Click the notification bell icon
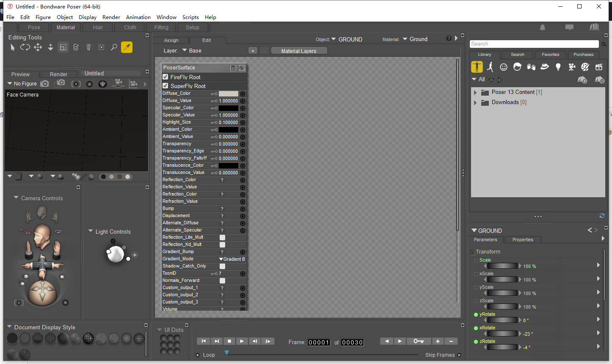The height and width of the screenshot is (364, 612). tap(543, 27)
